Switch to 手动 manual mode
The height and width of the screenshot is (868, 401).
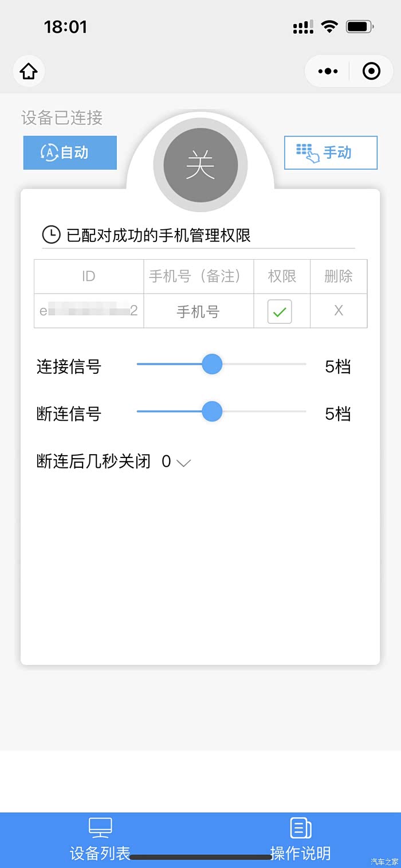pyautogui.click(x=331, y=153)
